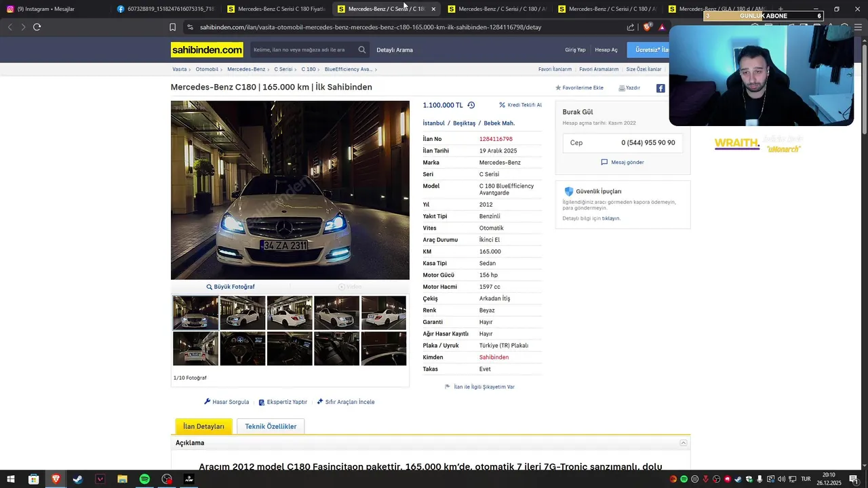Screen dimensions: 868x488
Task: Click Ekspertiz Yaptır link
Action: pyautogui.click(x=287, y=402)
